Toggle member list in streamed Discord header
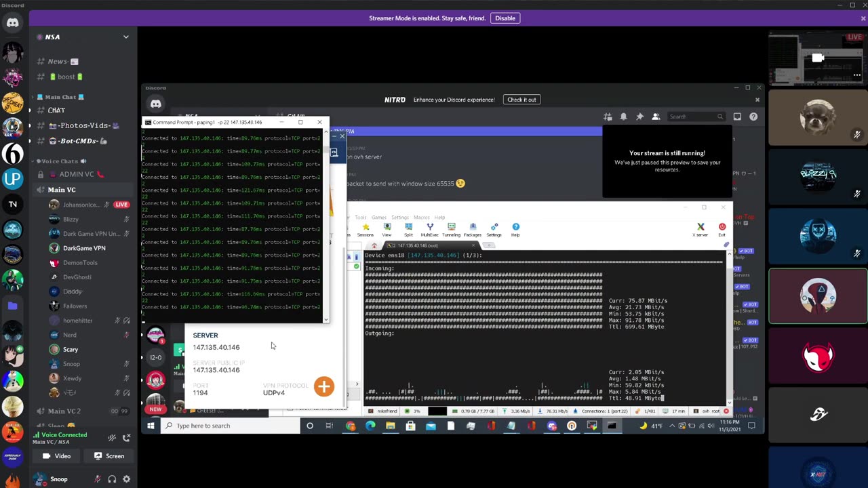 click(x=656, y=117)
